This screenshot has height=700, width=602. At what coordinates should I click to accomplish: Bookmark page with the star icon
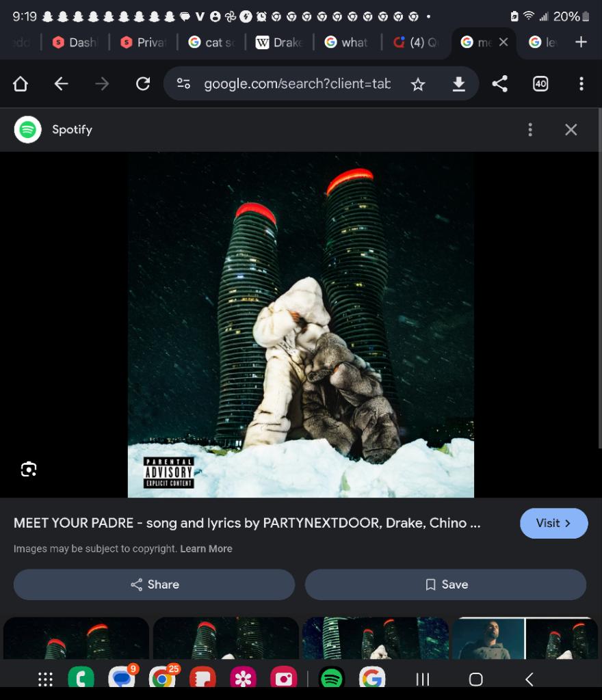tap(418, 84)
